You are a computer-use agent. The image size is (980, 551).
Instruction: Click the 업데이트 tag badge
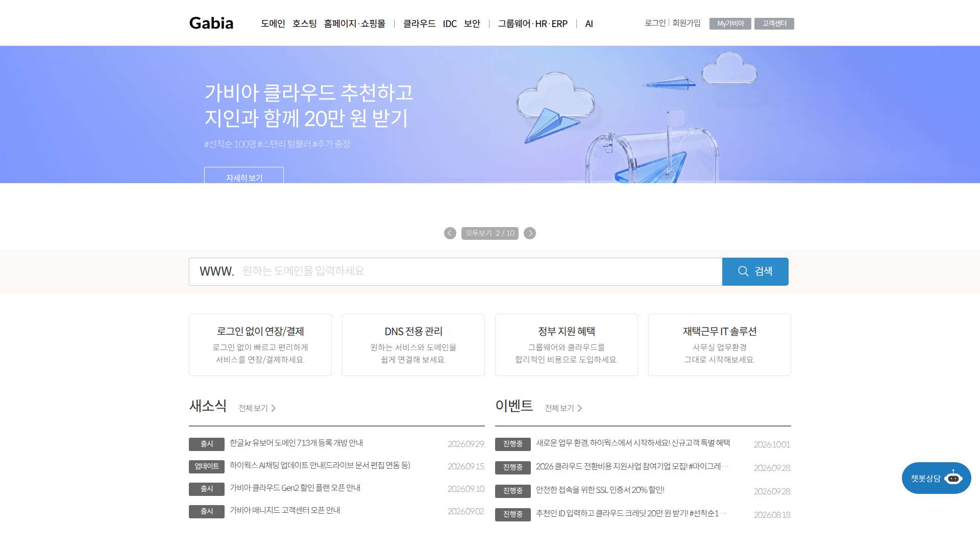pyautogui.click(x=207, y=466)
